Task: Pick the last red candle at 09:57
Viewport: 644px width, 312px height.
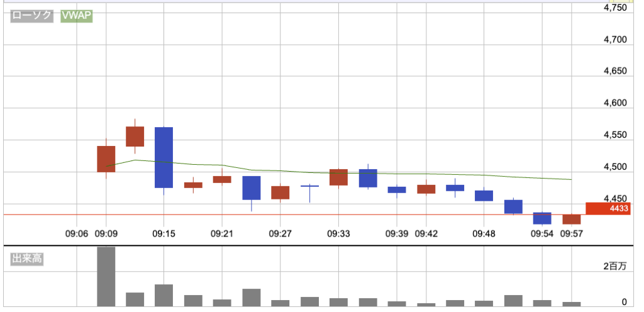Action: (572, 220)
